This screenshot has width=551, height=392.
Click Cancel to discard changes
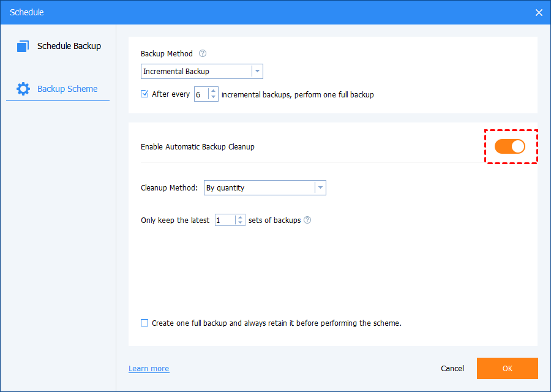tap(452, 369)
